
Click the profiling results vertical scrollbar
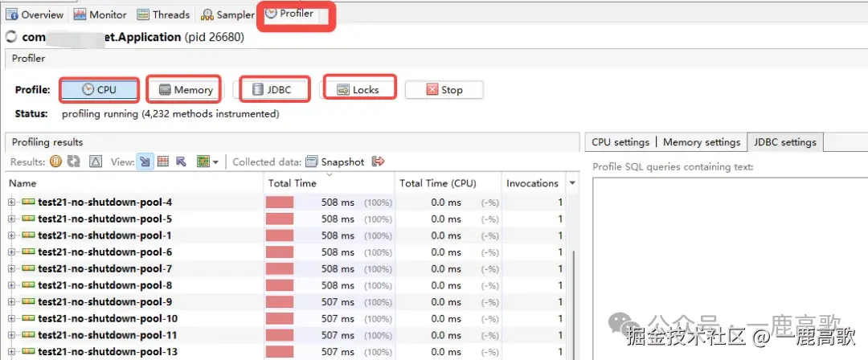tap(573, 305)
